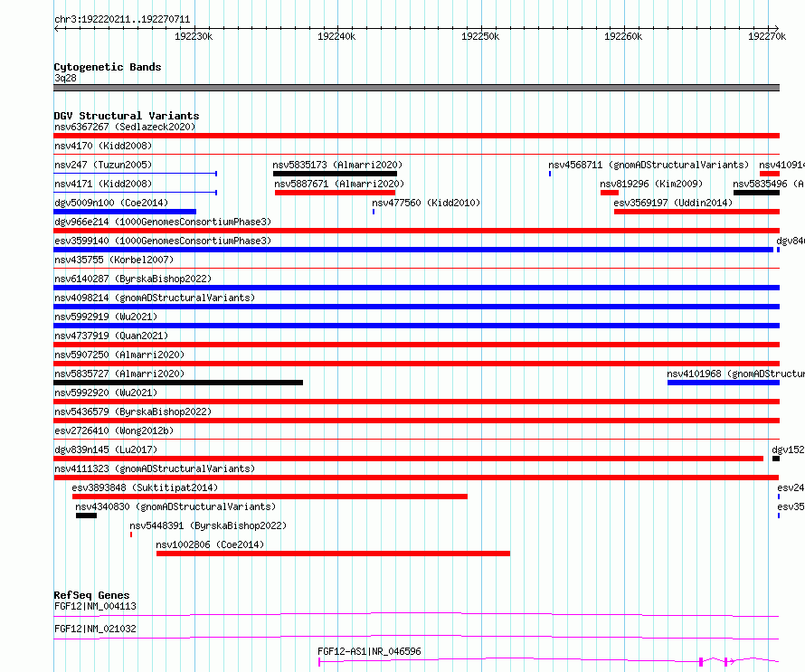Viewport: 805px width, 672px height.
Task: Click nsv5436579 (ByrskaBishop2022) label
Action: point(133,412)
